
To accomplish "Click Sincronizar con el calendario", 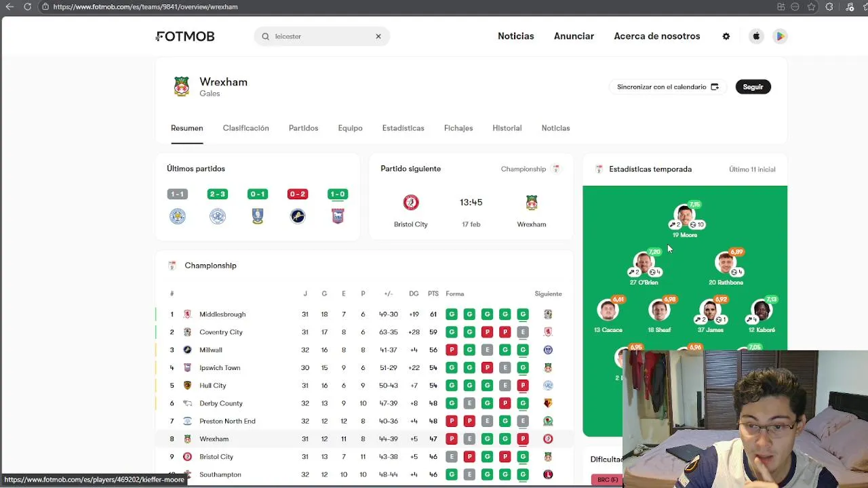I will (x=668, y=87).
